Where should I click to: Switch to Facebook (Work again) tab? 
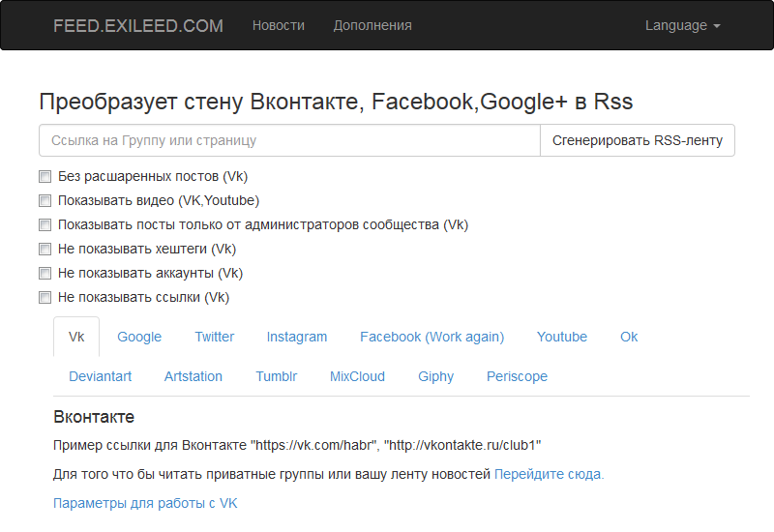432,338
